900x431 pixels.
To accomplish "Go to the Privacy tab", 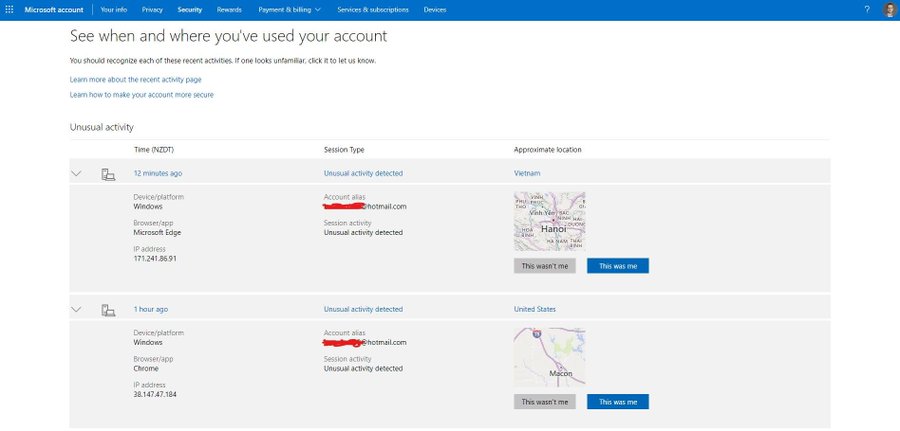I will pyautogui.click(x=152, y=9).
